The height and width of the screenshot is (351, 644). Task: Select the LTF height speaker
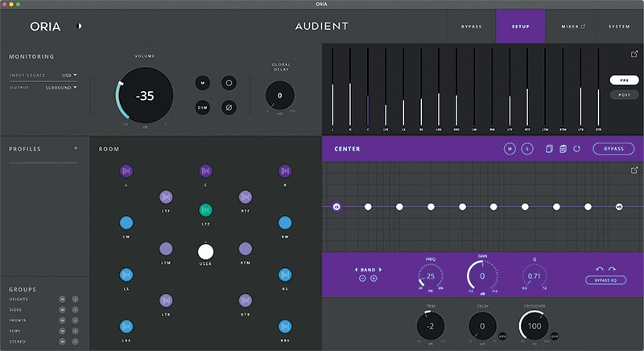[166, 197]
